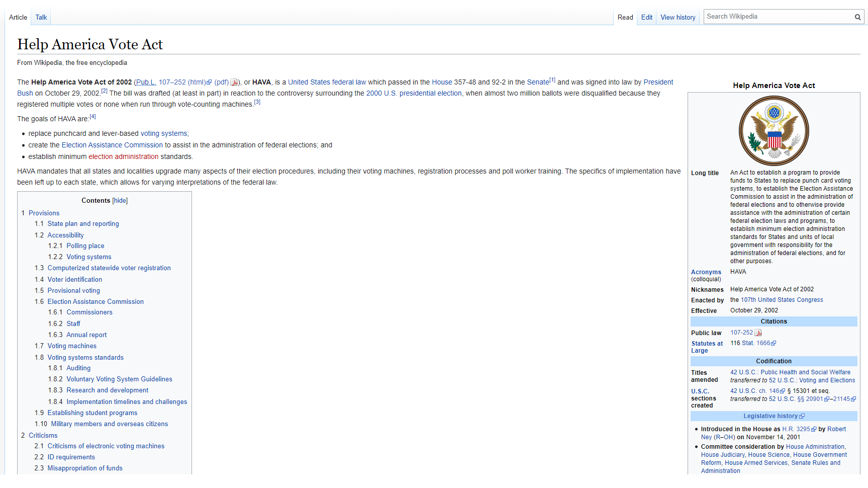The height and width of the screenshot is (488, 868).
Task: Open the red election administration link
Action: pyautogui.click(x=124, y=156)
